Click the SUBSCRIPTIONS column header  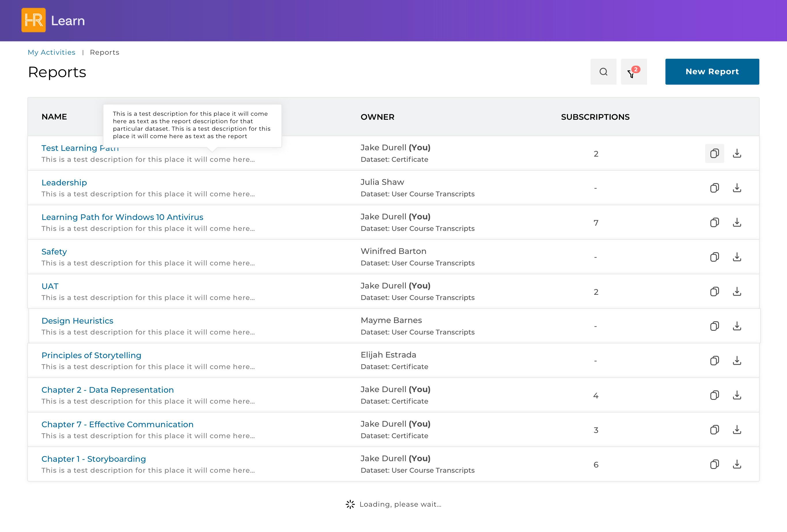pyautogui.click(x=595, y=117)
